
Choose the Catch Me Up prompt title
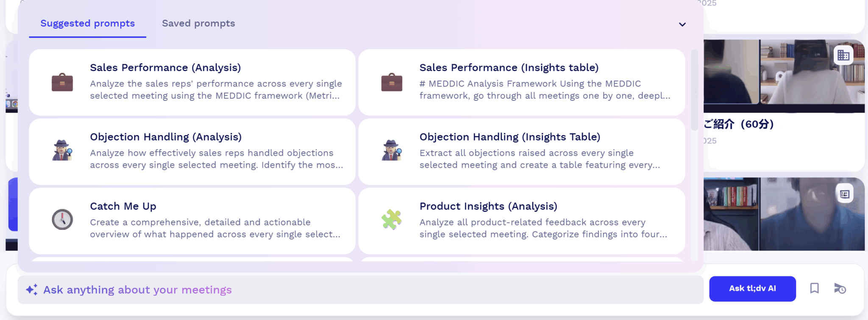pos(123,206)
